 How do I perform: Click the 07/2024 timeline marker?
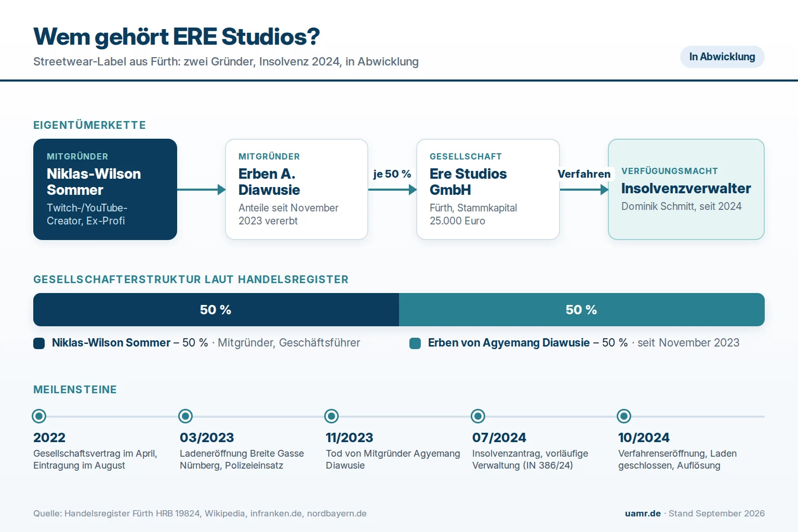click(478, 416)
